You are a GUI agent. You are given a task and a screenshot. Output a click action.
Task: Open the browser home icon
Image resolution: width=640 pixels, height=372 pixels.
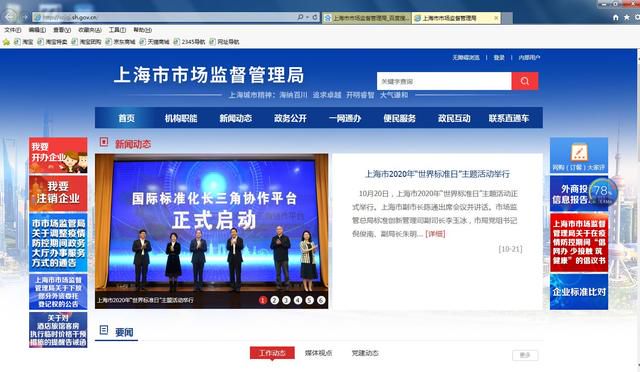(x=616, y=18)
